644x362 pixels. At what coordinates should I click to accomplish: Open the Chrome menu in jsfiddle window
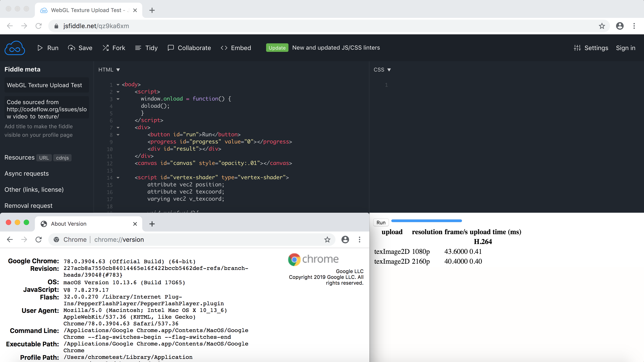click(x=634, y=26)
